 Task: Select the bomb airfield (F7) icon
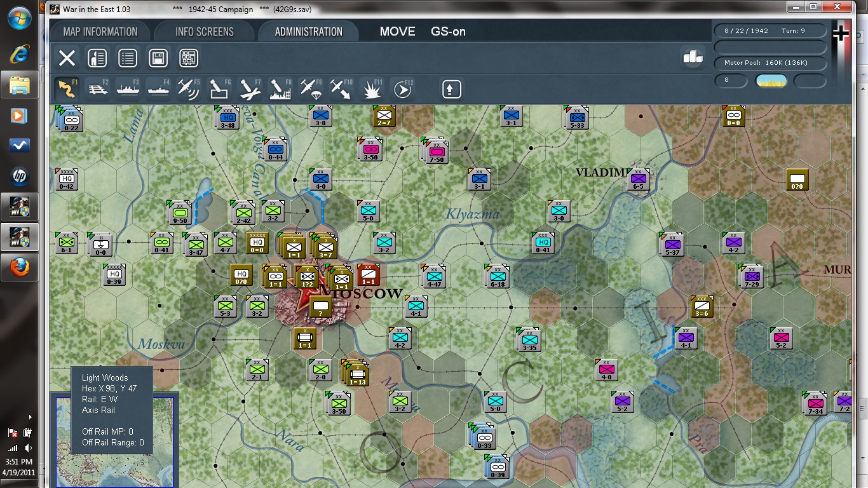click(250, 88)
